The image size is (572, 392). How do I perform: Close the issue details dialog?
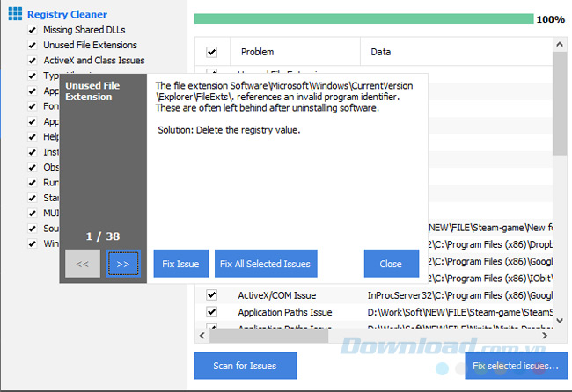(391, 264)
